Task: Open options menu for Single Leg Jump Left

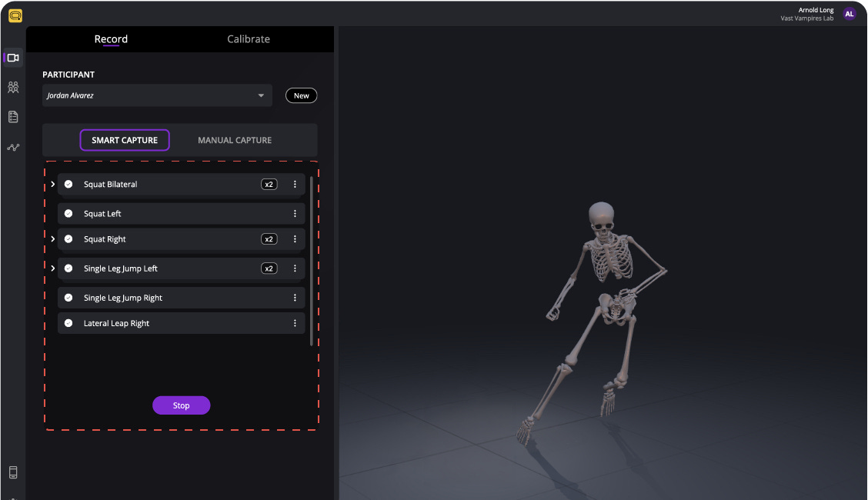Action: point(295,268)
